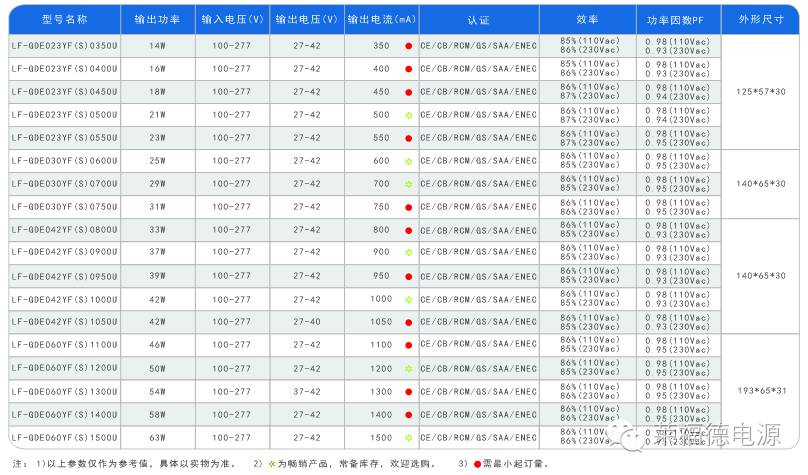Select the 25W output power value
Viewport: 808px width, 475px height.
click(157, 161)
